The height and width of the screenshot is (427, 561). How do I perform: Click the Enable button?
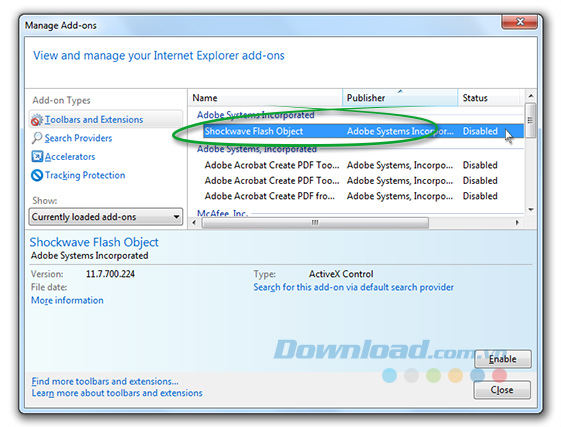pos(503,359)
